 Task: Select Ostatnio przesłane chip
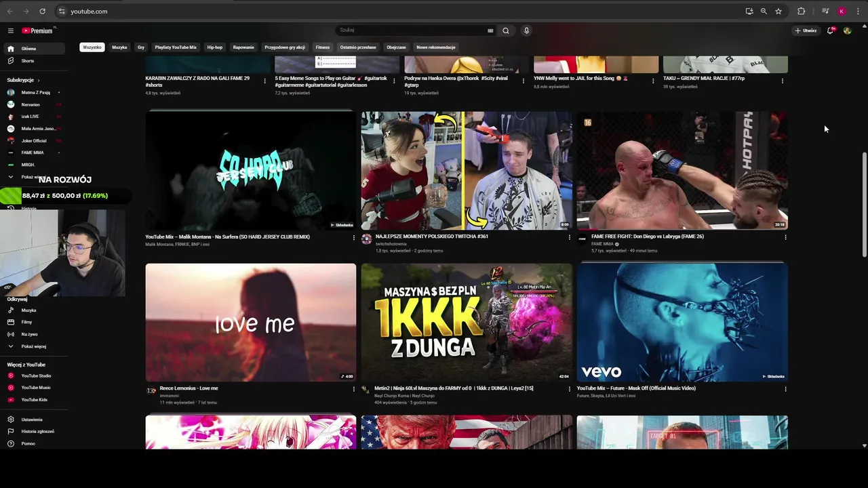(x=358, y=47)
